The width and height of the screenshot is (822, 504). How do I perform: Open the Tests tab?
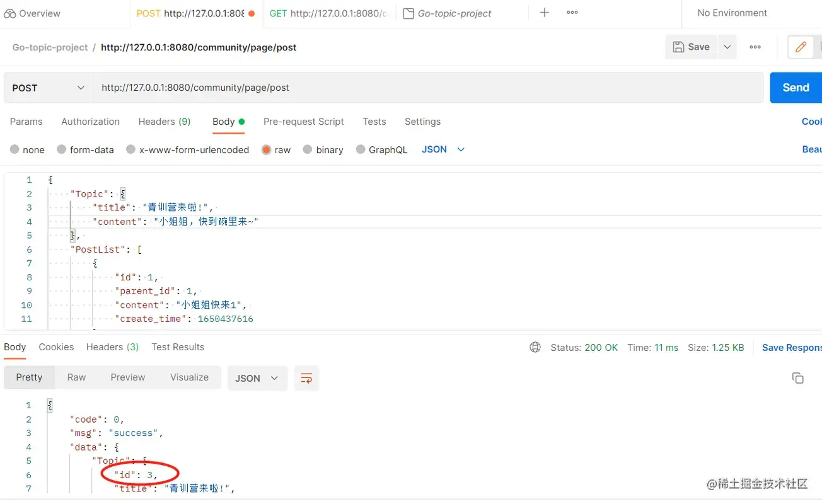(374, 122)
